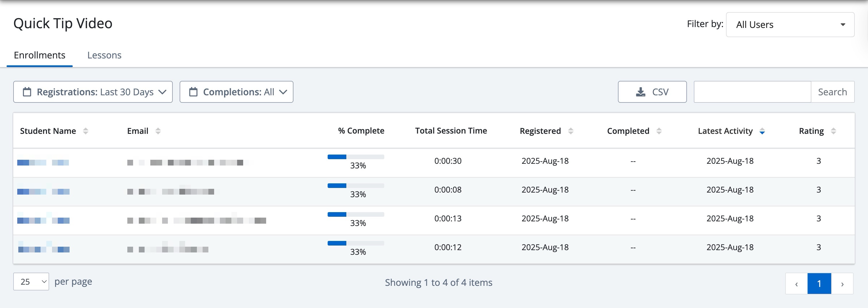The width and height of the screenshot is (868, 308).
Task: Select the Enrollments tab
Action: (x=39, y=55)
